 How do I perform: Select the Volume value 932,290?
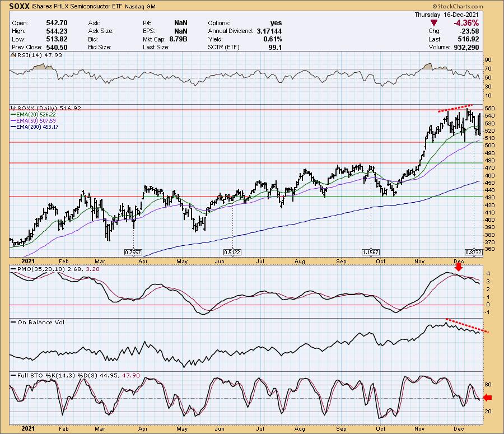[466, 47]
